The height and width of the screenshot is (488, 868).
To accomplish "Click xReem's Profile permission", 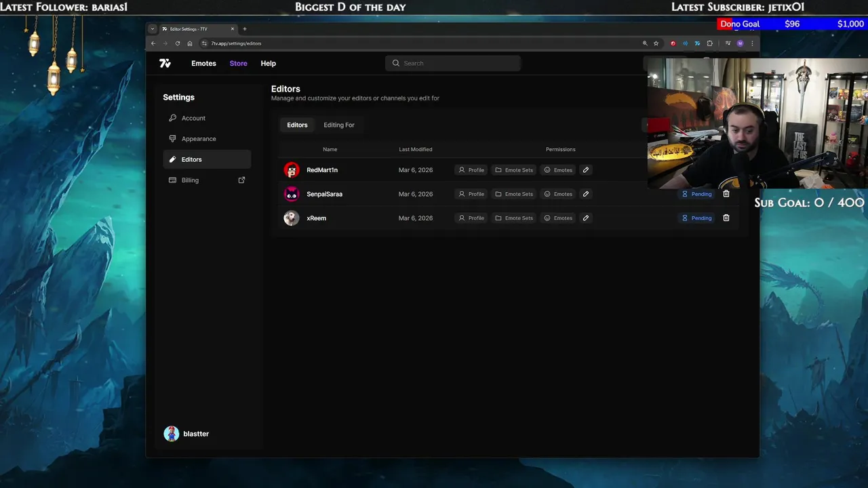I will point(471,218).
